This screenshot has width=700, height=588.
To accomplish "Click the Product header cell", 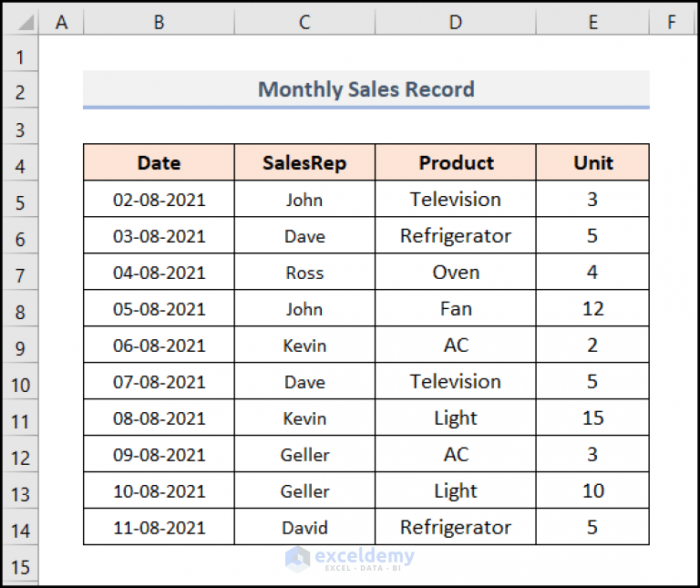I will pyautogui.click(x=456, y=162).
